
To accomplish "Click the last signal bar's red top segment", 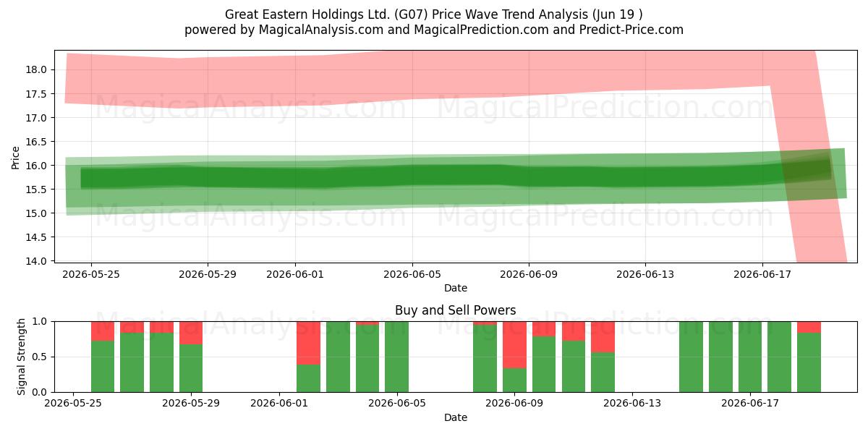I will (x=809, y=327).
